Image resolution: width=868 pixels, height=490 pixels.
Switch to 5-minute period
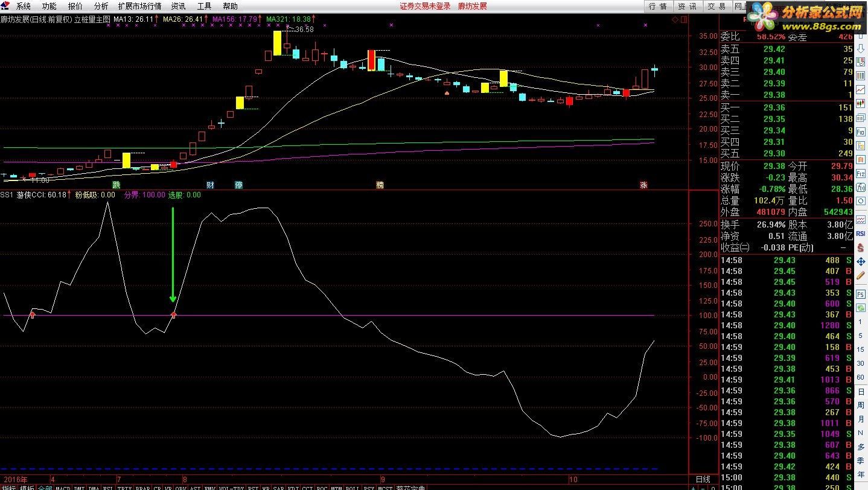(861, 336)
